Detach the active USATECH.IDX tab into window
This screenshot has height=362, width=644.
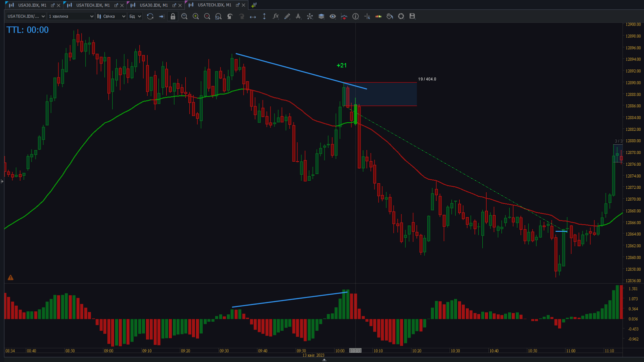[238, 5]
